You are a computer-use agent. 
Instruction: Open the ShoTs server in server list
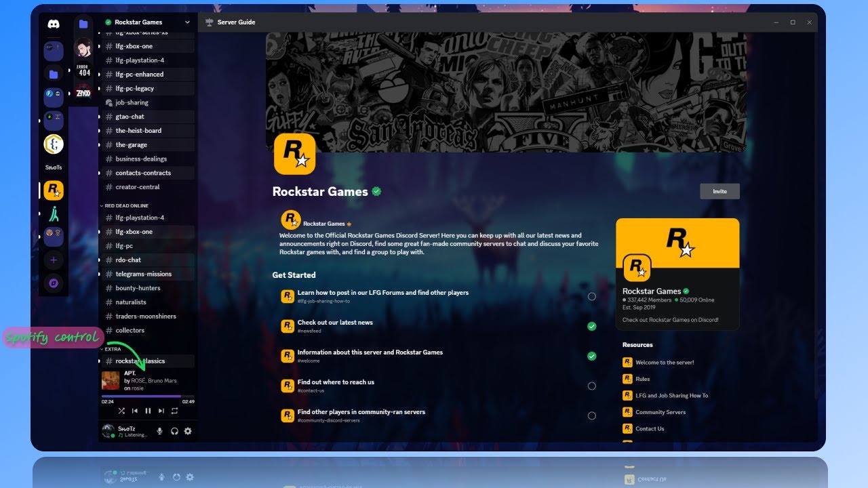[54, 167]
